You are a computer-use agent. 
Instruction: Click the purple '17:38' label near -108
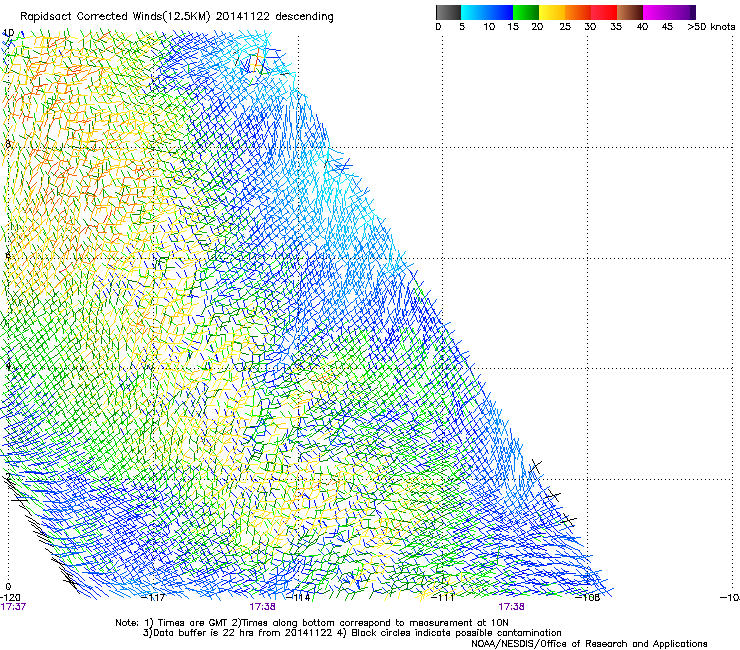[511, 607]
